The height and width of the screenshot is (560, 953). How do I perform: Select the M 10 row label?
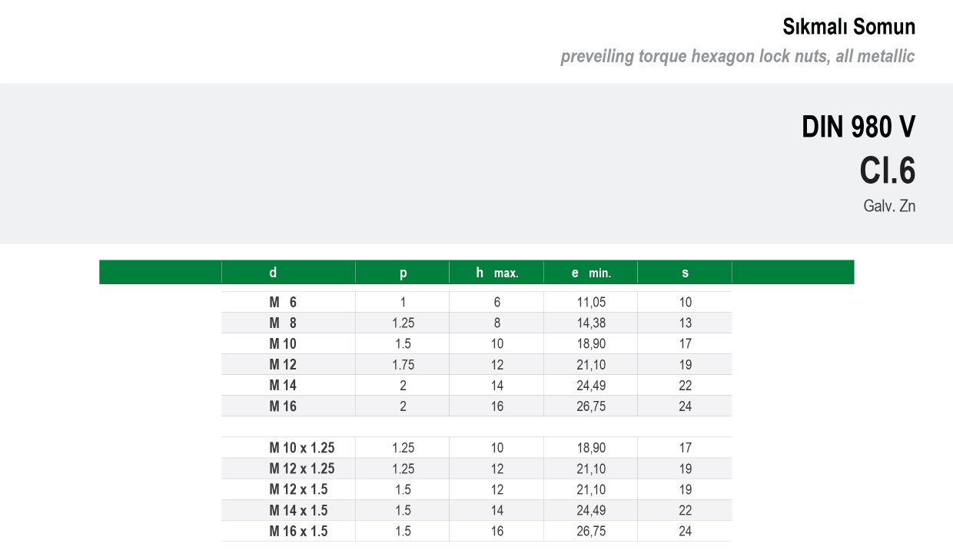[283, 344]
